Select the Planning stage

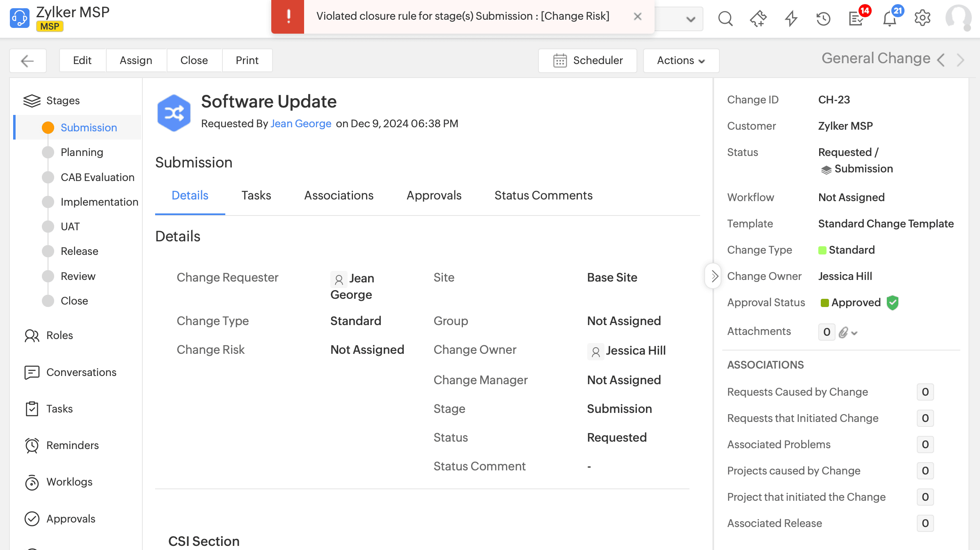pyautogui.click(x=82, y=152)
